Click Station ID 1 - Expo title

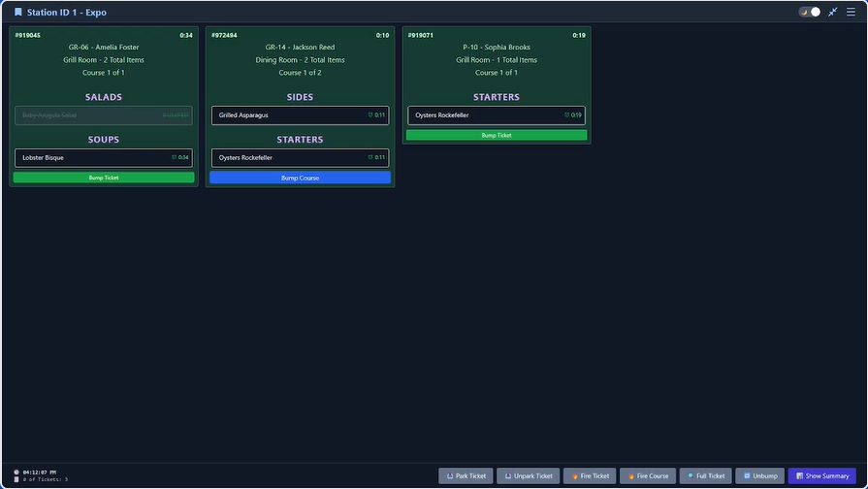coord(66,13)
